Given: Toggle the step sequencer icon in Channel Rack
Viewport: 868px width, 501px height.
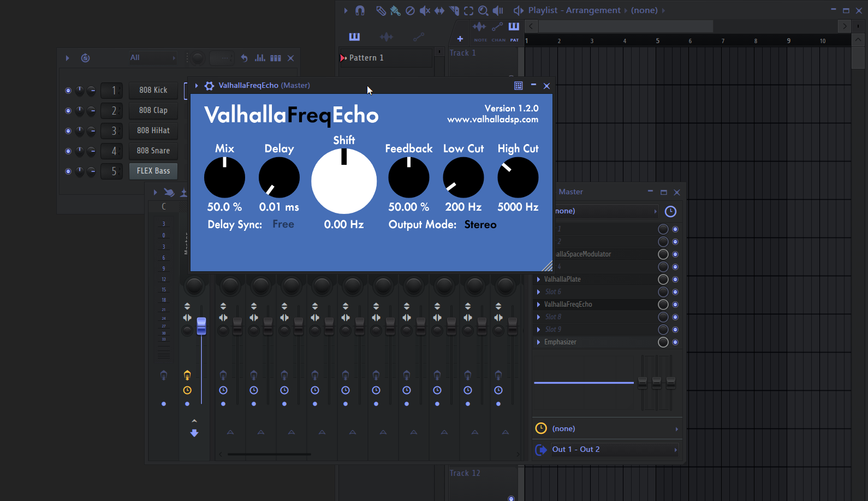Looking at the screenshot, I should [276, 58].
